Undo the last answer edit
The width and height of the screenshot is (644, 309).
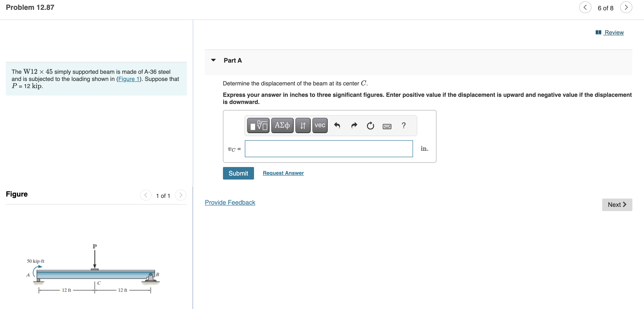(337, 125)
